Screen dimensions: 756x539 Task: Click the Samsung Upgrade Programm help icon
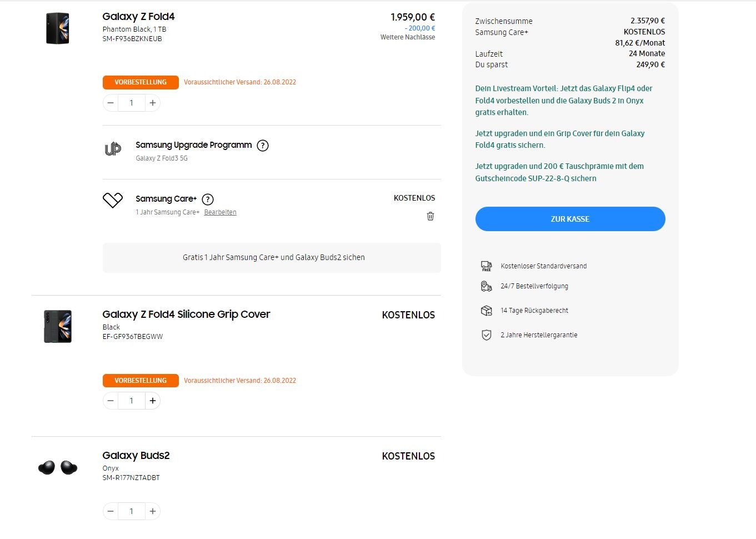tap(263, 146)
